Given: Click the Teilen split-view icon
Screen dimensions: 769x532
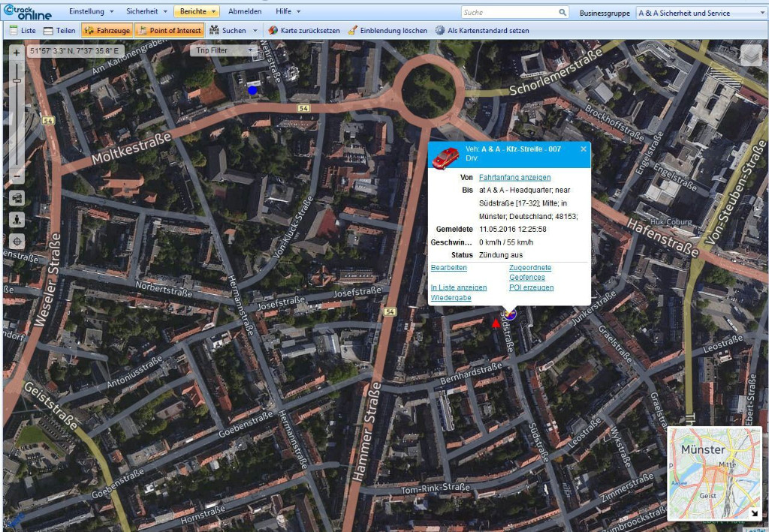Looking at the screenshot, I should point(48,31).
